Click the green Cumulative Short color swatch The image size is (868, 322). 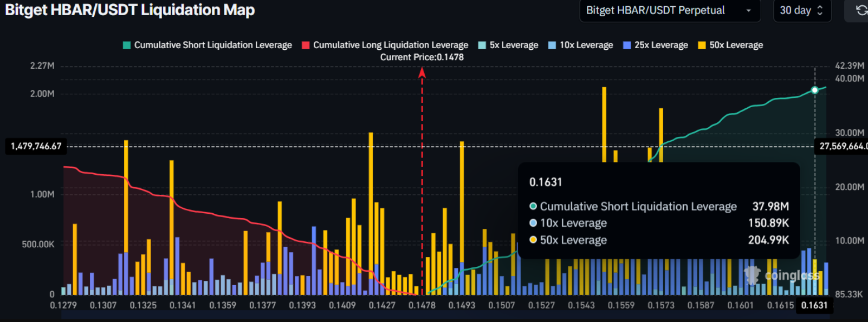click(x=127, y=45)
